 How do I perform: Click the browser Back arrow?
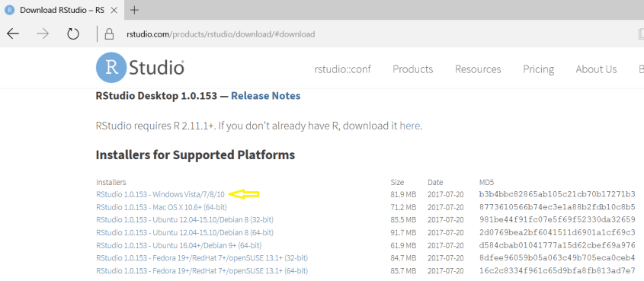point(13,34)
